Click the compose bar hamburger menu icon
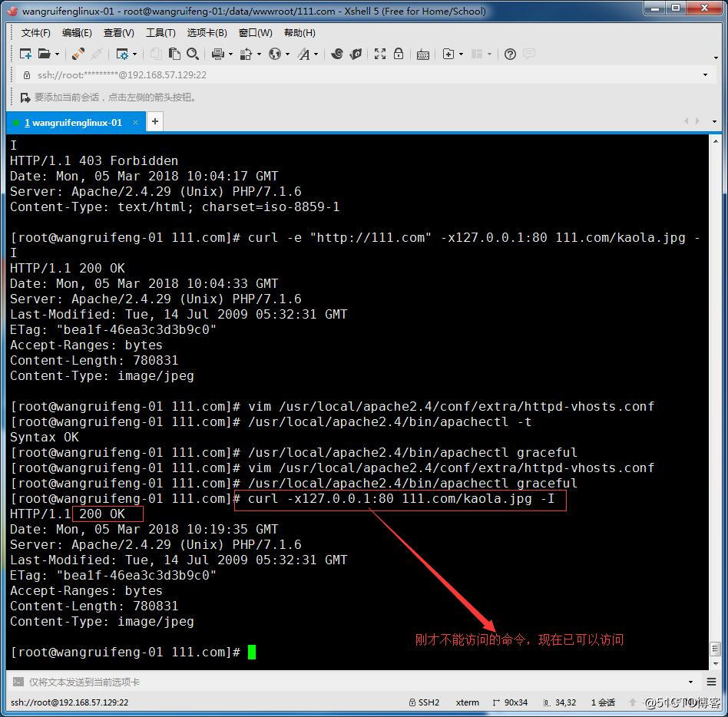This screenshot has width=728, height=717. (711, 682)
